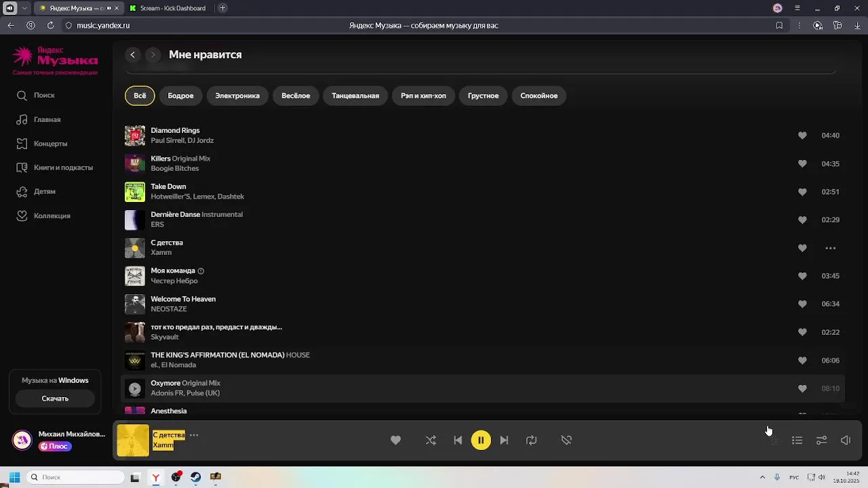Open Михаил Михайлов profile menu
Image resolution: width=868 pixels, height=488 pixels.
tap(59, 440)
